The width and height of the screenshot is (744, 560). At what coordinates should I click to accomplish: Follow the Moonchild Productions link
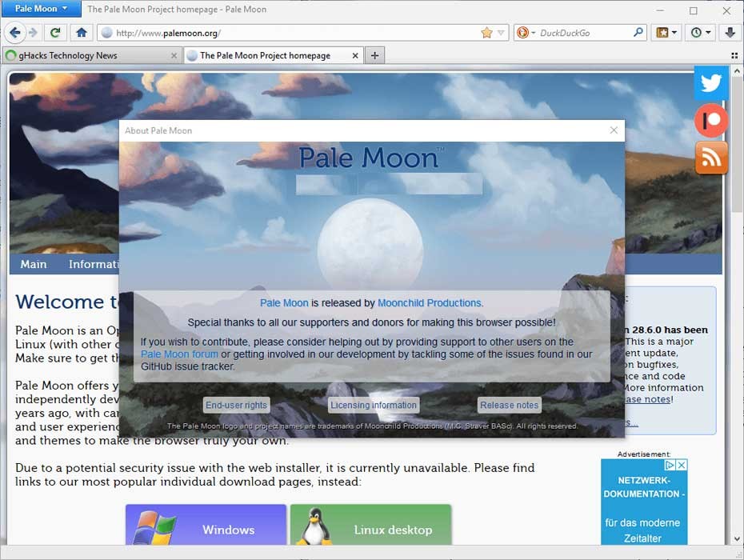[x=430, y=303]
